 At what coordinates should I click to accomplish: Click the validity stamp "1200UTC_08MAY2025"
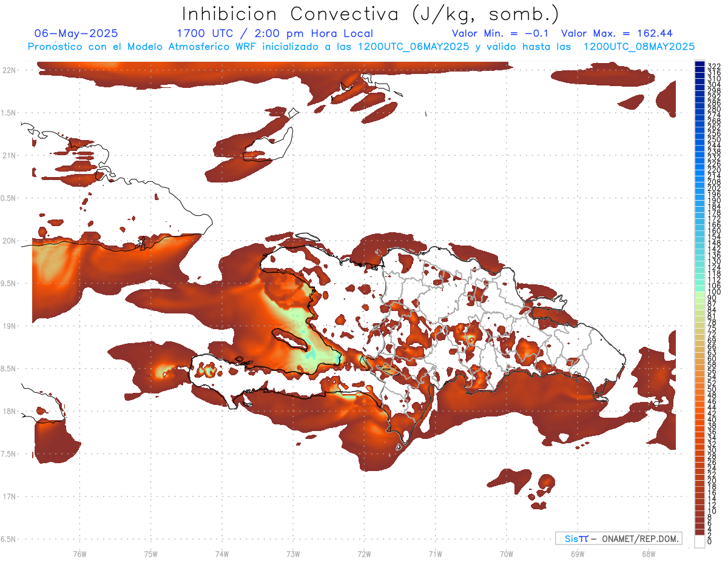coord(639,47)
